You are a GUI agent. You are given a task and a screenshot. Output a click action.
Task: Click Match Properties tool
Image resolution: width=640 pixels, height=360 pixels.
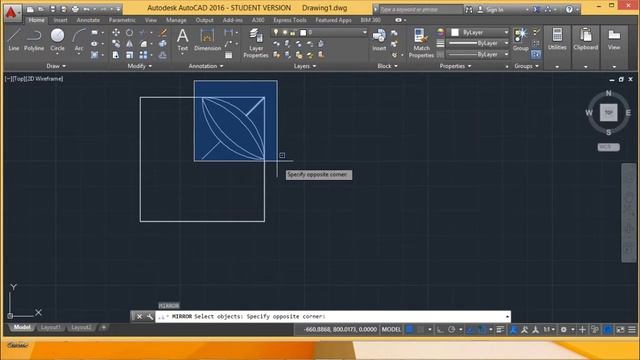(421, 43)
